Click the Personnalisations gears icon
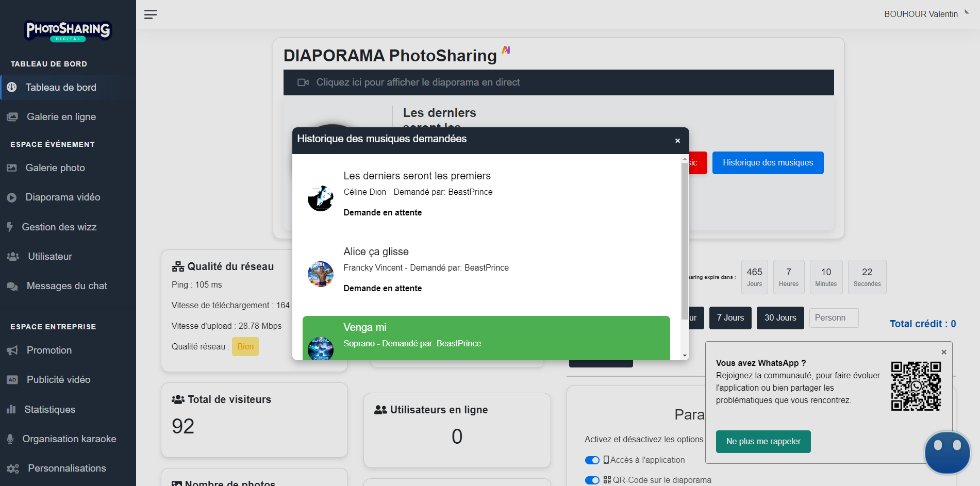This screenshot has height=486, width=980. (x=13, y=468)
